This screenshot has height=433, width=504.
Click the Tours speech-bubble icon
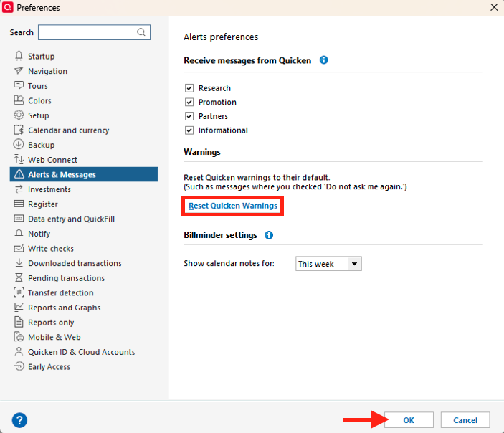pos(19,85)
